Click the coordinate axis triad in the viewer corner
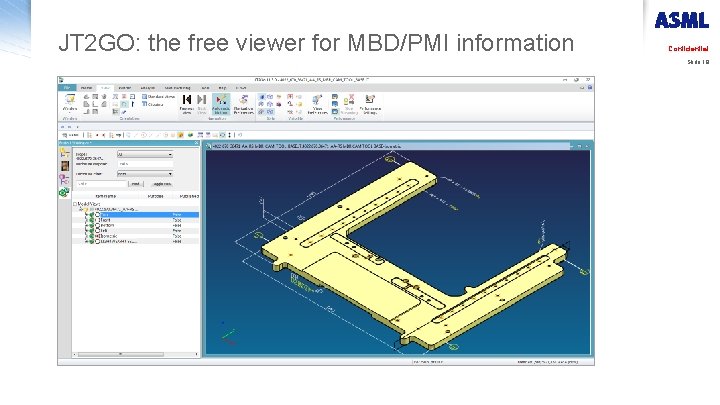Image resolution: width=720 pixels, height=405 pixels. point(228,334)
